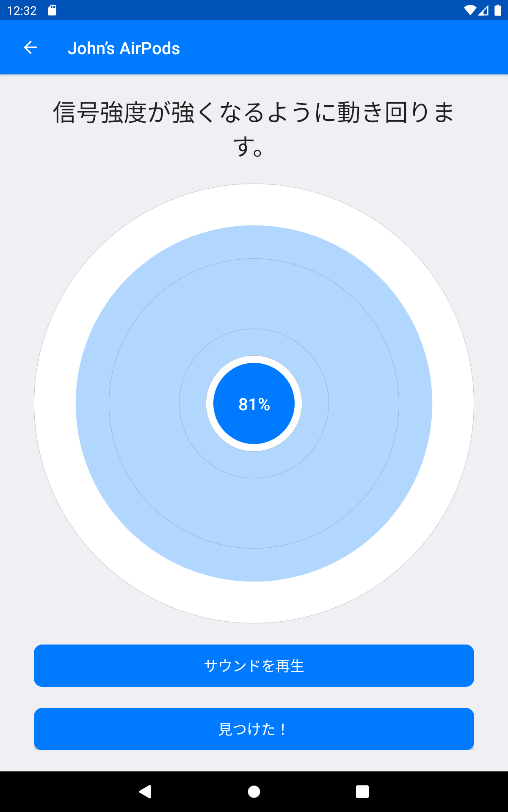Click the SD card notification icon

tap(52, 10)
